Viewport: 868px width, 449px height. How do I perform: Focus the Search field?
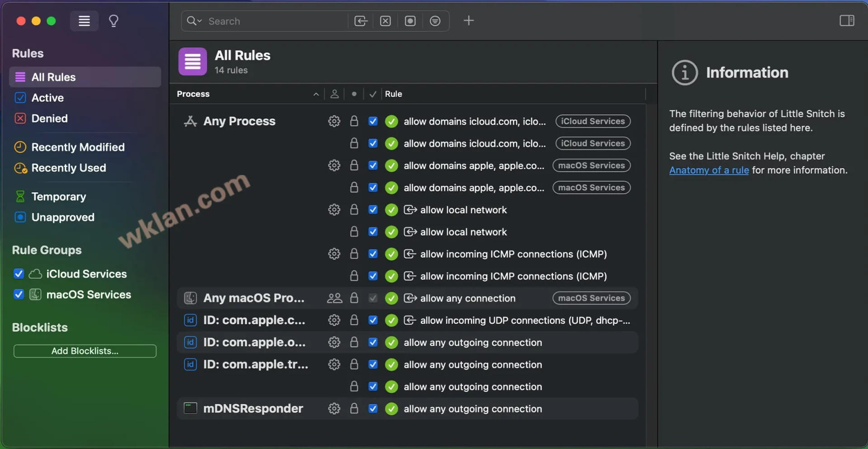tap(276, 21)
